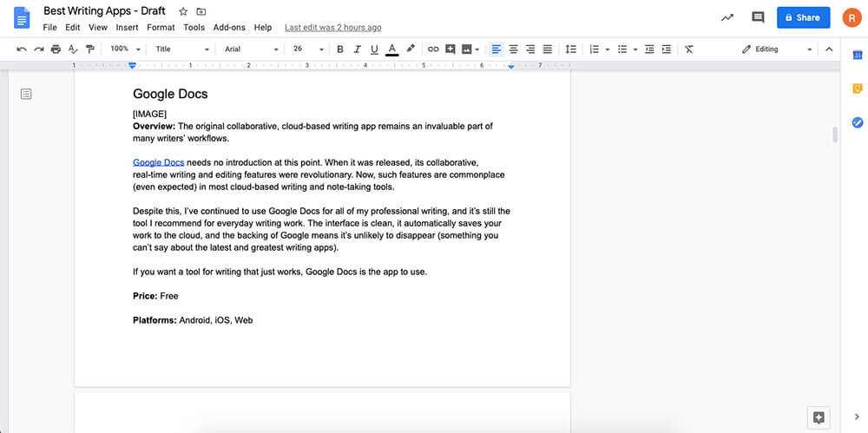Screen dimensions: 868x433
Task: Open the font size 26 dropdown
Action: point(308,49)
